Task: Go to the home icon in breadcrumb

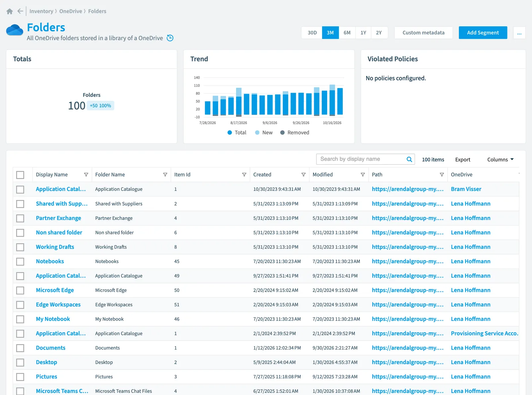Action: (x=10, y=11)
